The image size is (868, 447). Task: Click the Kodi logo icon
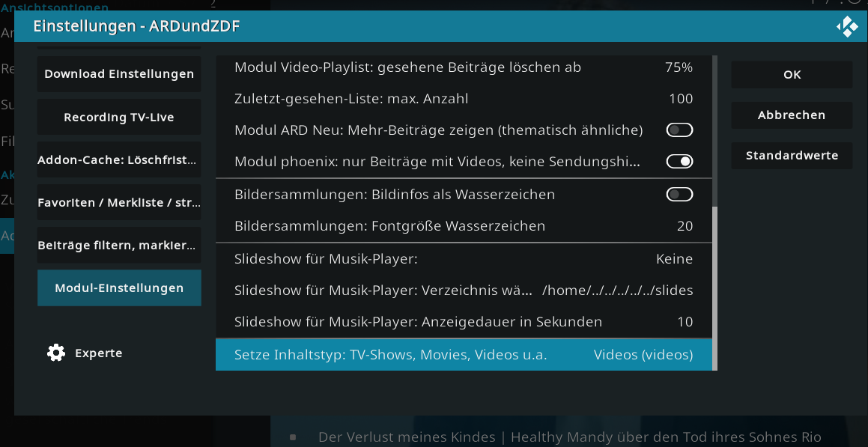coord(847,26)
